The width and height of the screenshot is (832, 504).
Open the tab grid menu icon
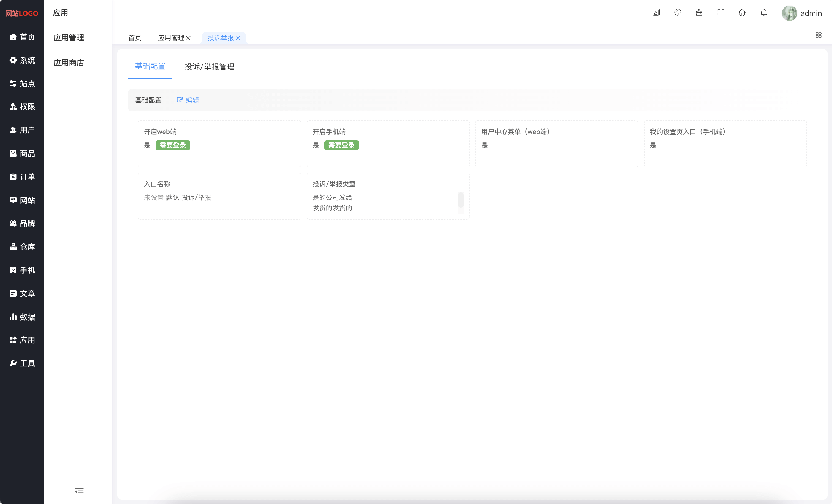819,35
